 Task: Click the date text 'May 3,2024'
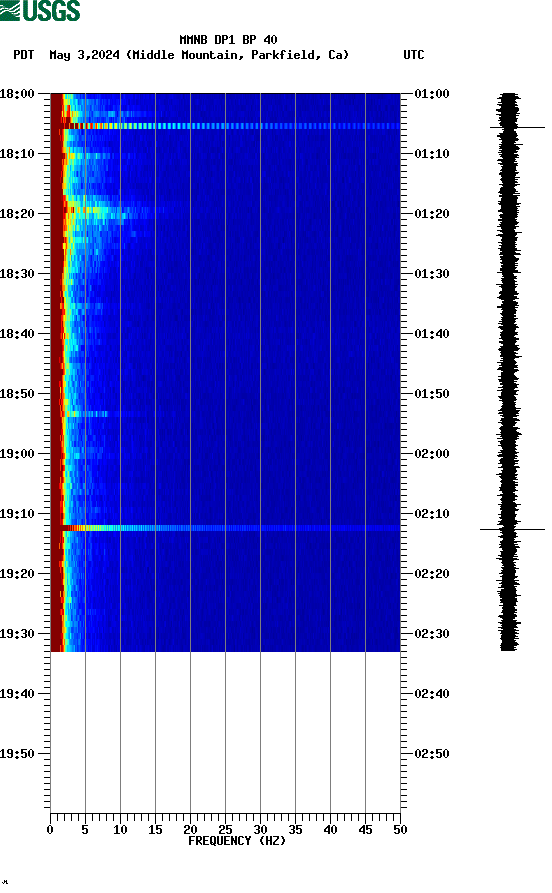pos(84,55)
